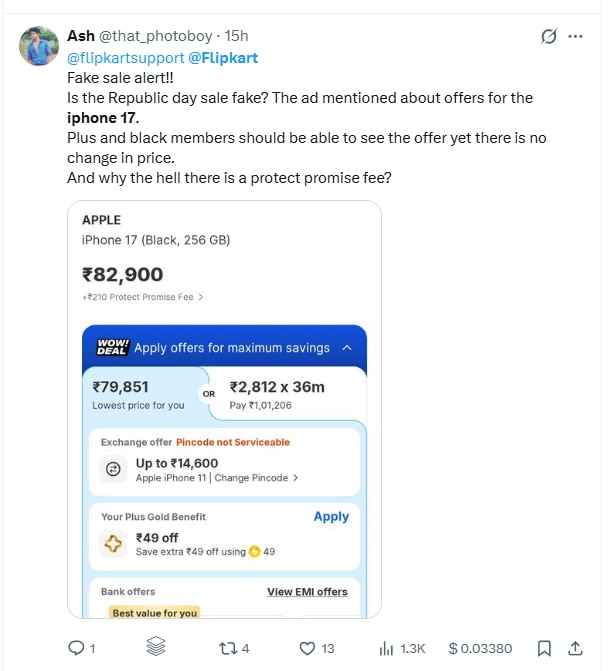Click the reply comment icon
The image size is (611, 671).
(75, 648)
